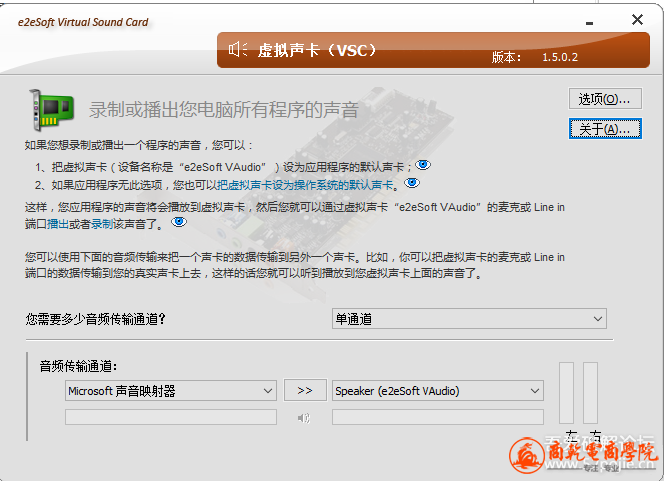664x481 pixels.
Task: Open the 关于(A)... about dialog
Action: tap(605, 129)
